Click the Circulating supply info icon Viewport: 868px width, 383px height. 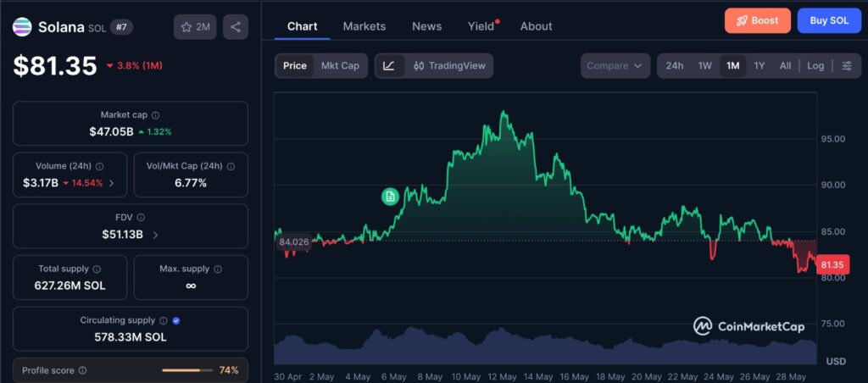pos(164,320)
